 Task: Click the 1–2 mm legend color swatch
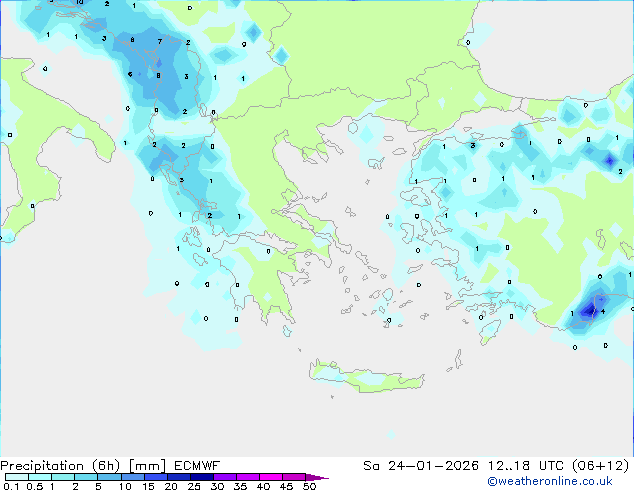(x=63, y=477)
